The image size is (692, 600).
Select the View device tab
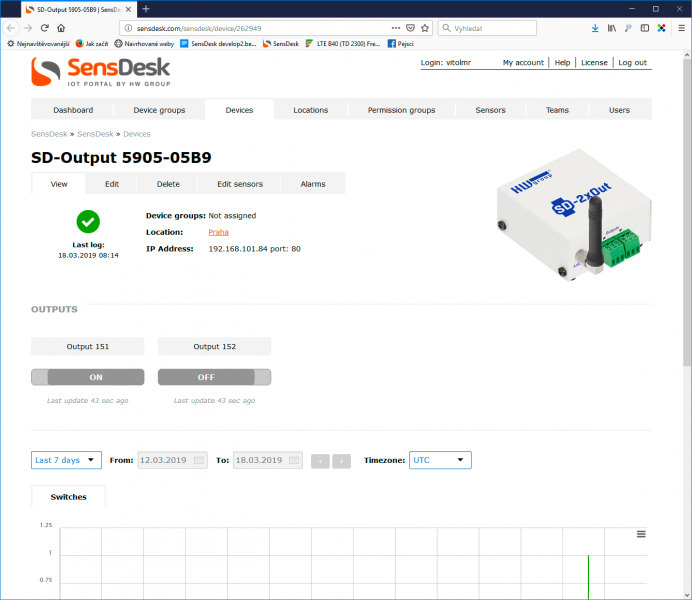click(x=59, y=184)
